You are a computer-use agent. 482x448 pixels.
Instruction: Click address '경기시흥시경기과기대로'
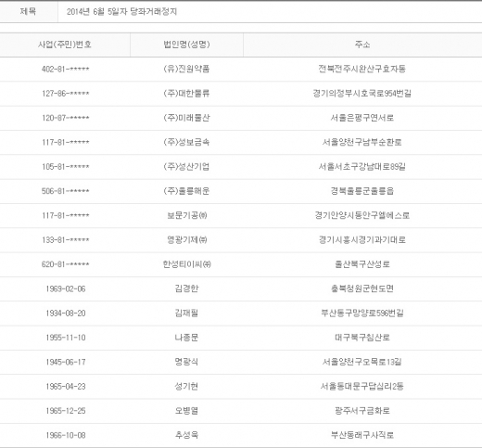pyautogui.click(x=362, y=239)
